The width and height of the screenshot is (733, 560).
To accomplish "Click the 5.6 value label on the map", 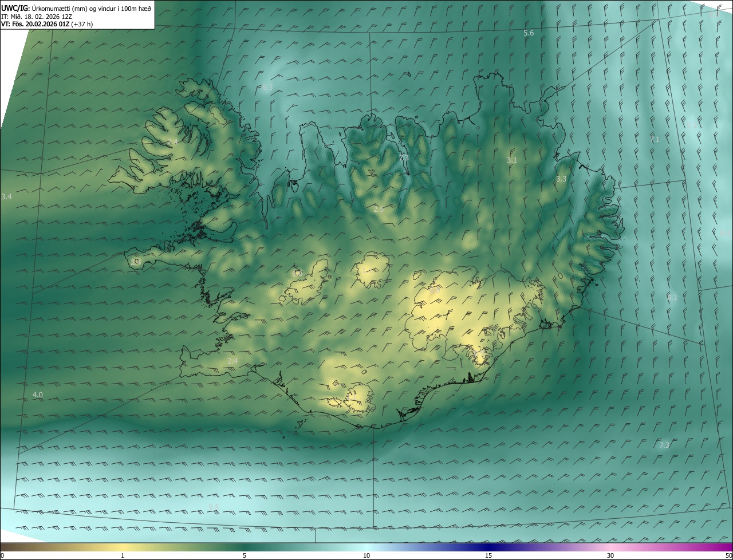I will 529,33.
